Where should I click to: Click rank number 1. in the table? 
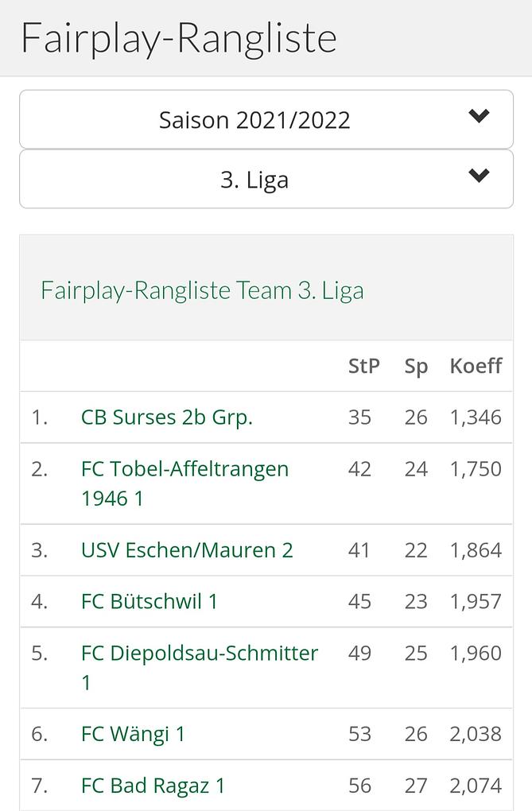click(x=40, y=417)
